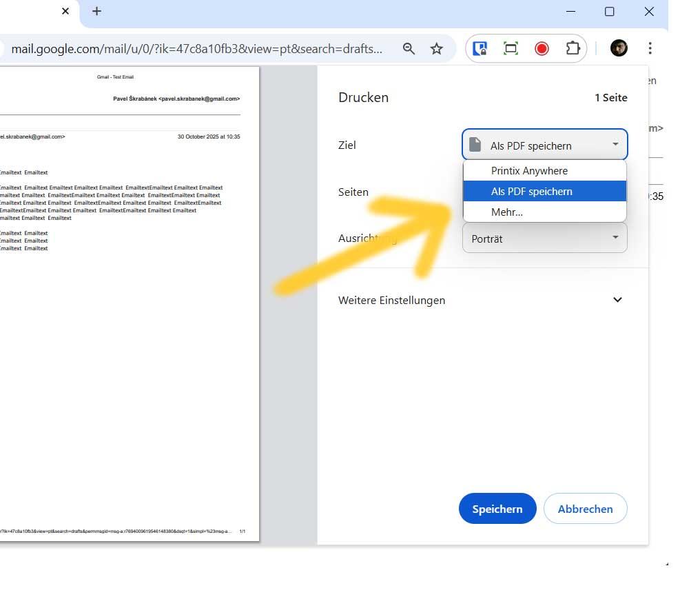
Task: Click the Google account profile avatar
Action: pyautogui.click(x=618, y=48)
